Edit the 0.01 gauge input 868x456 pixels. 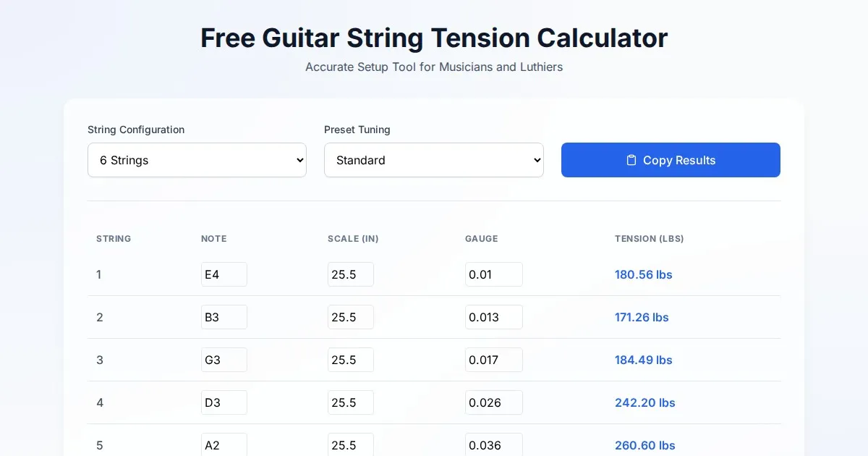click(493, 274)
